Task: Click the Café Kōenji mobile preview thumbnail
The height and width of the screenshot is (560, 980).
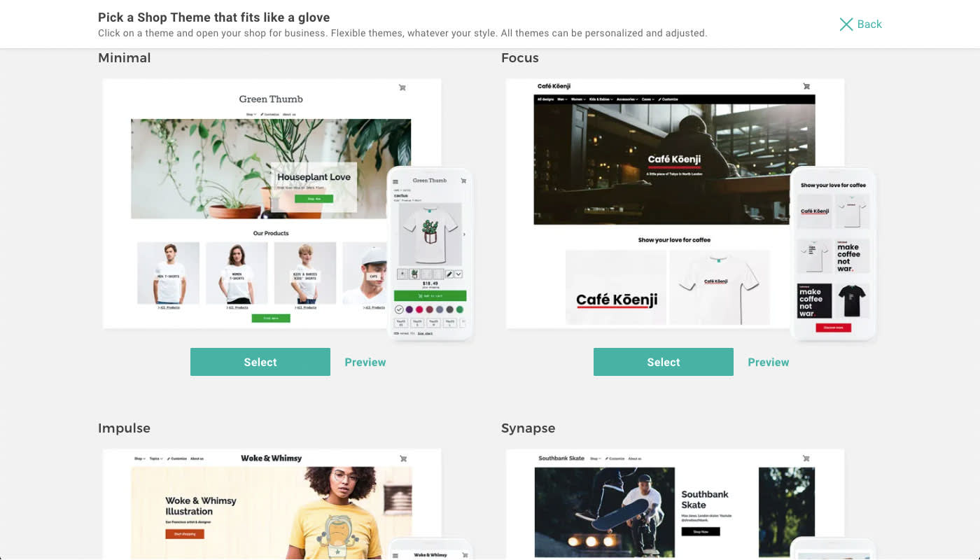Action: coord(833,254)
